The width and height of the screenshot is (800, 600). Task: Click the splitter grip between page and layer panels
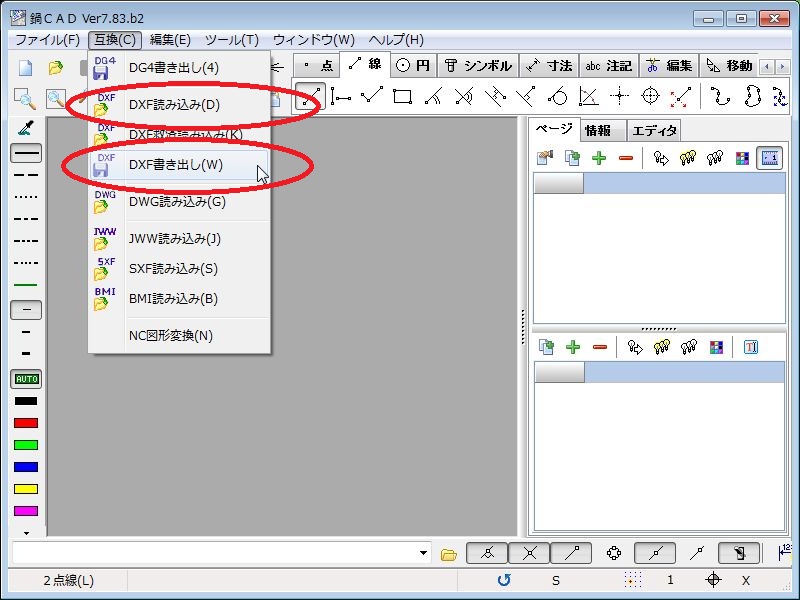[658, 329]
